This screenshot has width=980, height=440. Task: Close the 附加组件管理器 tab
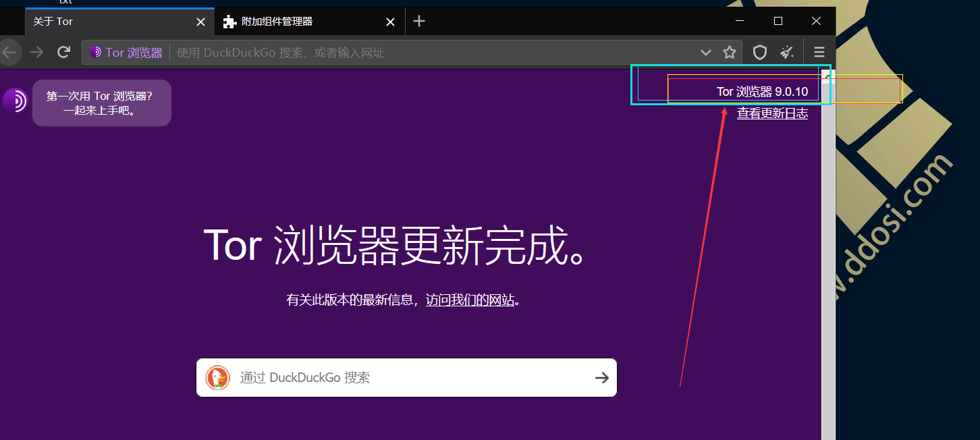390,22
